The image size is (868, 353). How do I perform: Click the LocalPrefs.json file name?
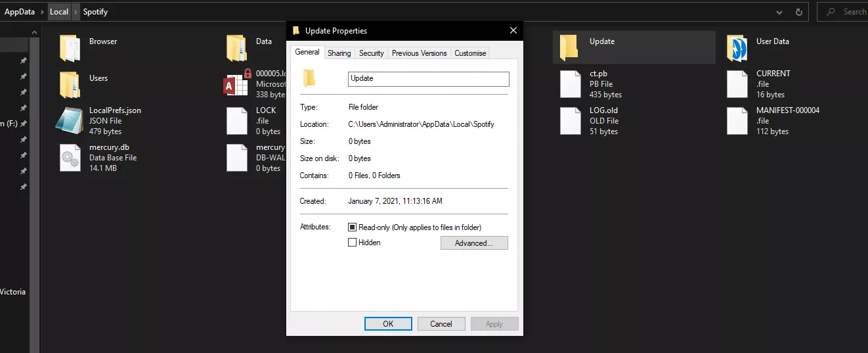115,110
